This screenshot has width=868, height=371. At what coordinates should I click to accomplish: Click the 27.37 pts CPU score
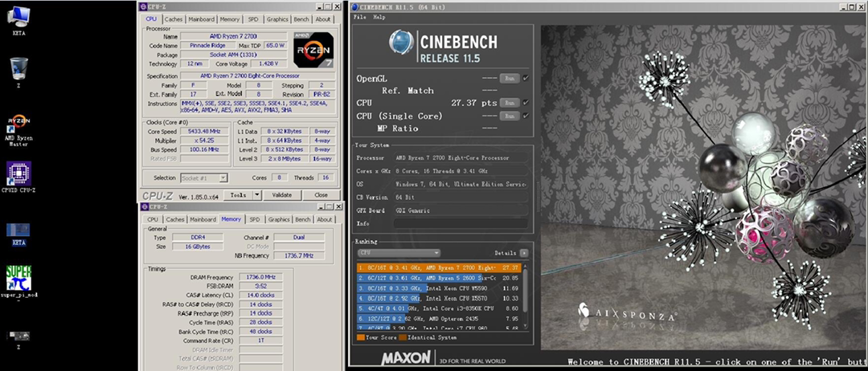click(475, 103)
